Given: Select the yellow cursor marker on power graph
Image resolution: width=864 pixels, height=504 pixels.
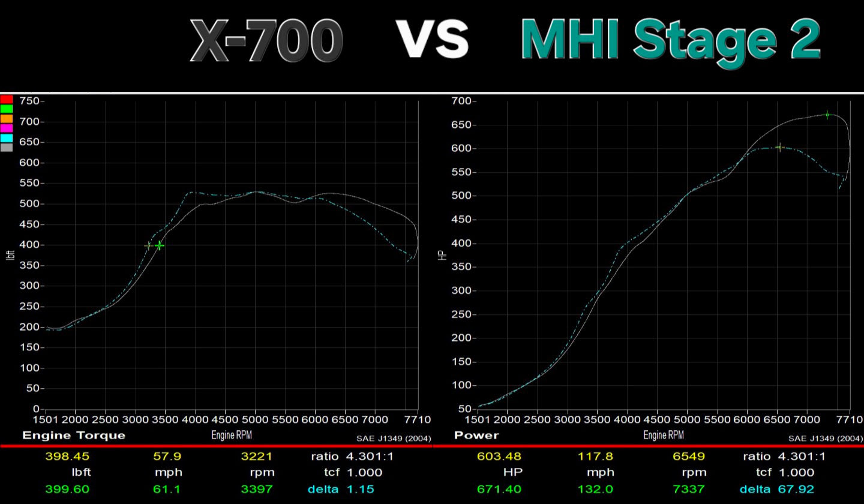Looking at the screenshot, I should (x=779, y=147).
